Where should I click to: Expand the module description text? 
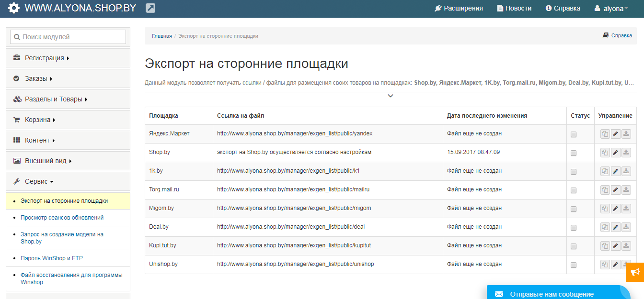coord(391,95)
